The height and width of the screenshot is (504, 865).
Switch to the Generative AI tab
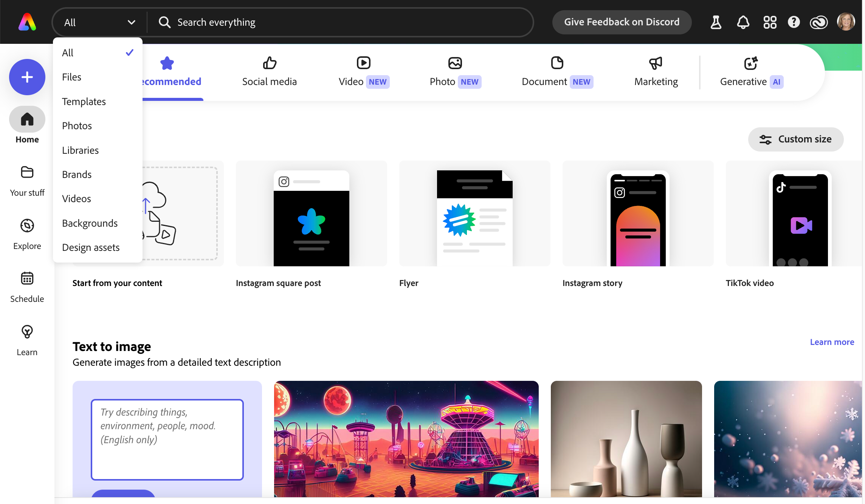(x=751, y=72)
